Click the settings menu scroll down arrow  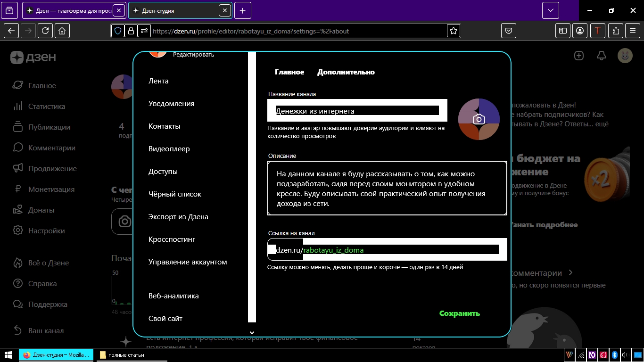(252, 332)
